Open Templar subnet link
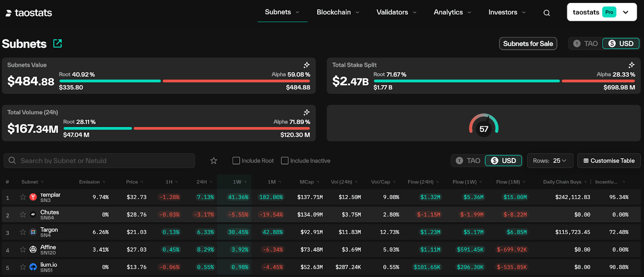 [x=50, y=195]
